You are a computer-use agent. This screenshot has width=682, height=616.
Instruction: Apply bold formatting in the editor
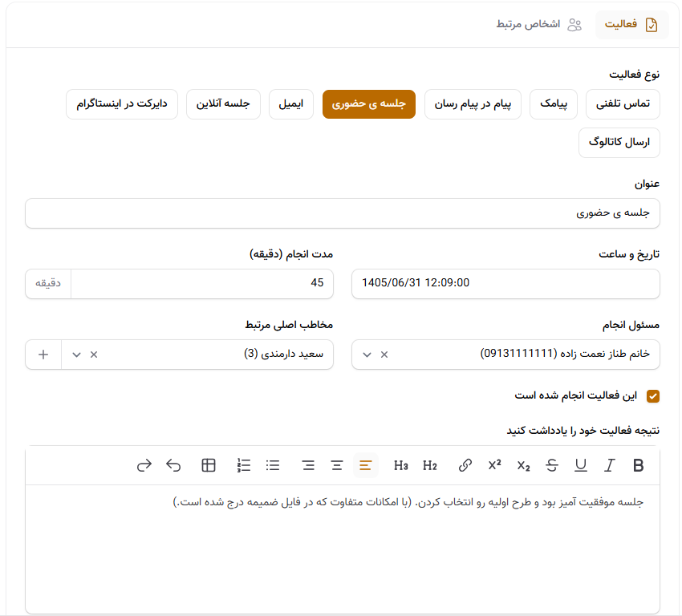click(638, 465)
